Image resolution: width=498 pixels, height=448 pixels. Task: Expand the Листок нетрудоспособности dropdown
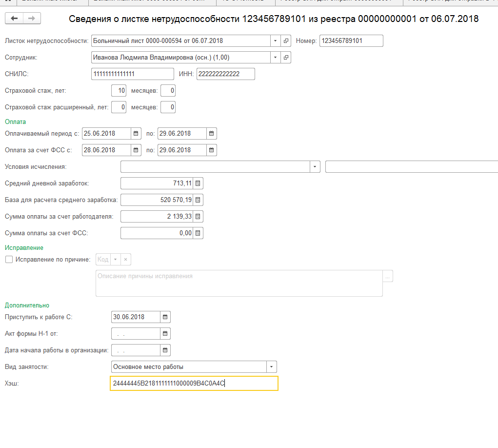276,41
